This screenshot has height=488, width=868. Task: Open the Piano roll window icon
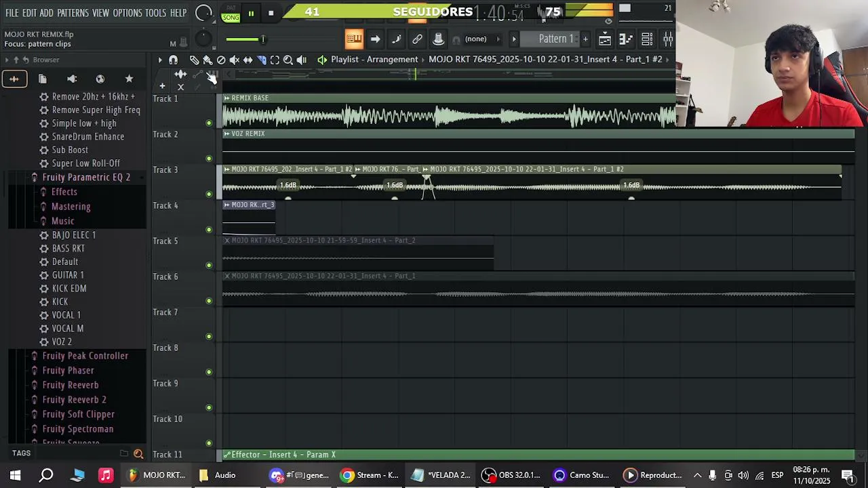[x=626, y=39]
